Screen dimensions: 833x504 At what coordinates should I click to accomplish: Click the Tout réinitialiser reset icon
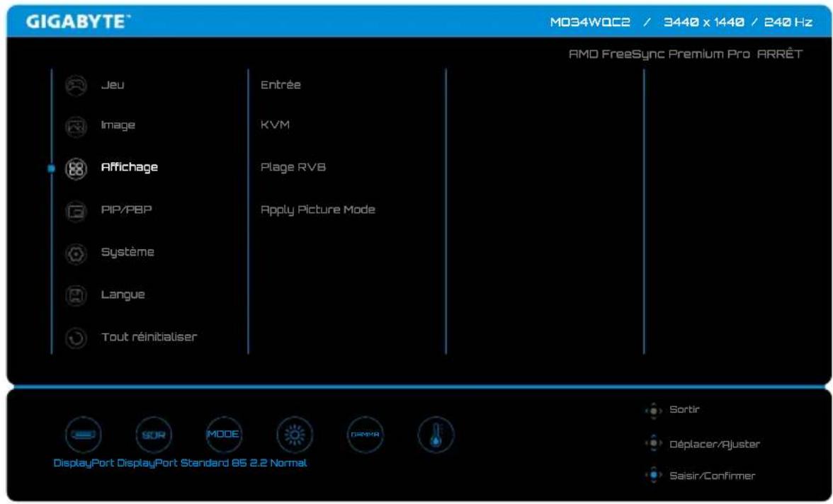76,338
